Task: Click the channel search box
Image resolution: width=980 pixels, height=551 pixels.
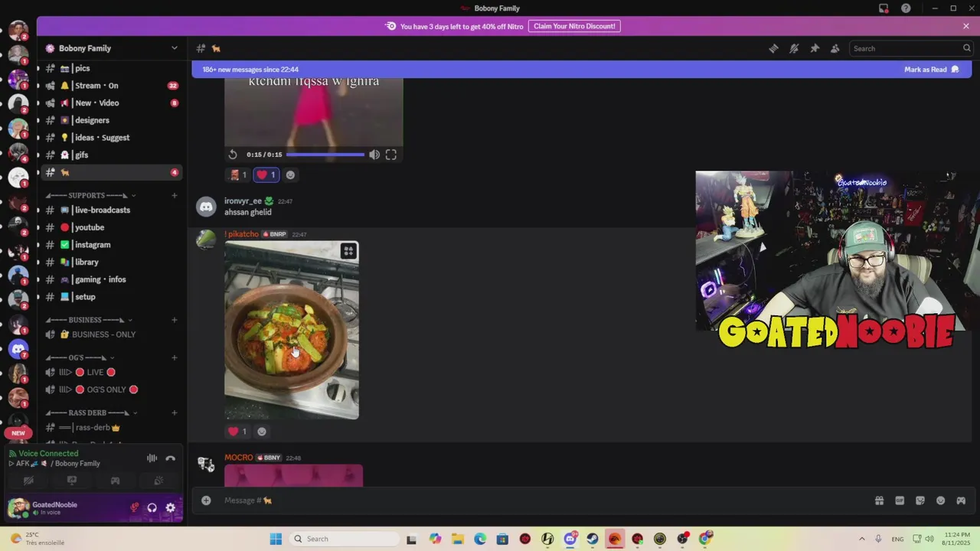Action: 911,48
